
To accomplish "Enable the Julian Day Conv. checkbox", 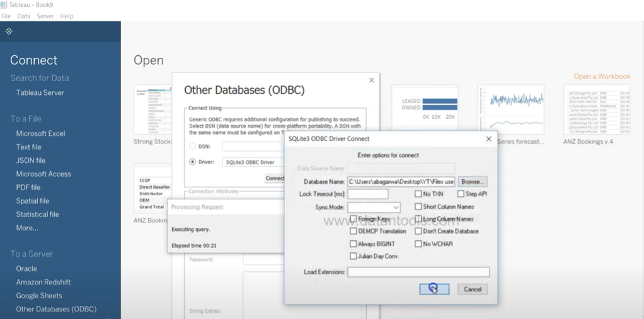I will click(354, 256).
